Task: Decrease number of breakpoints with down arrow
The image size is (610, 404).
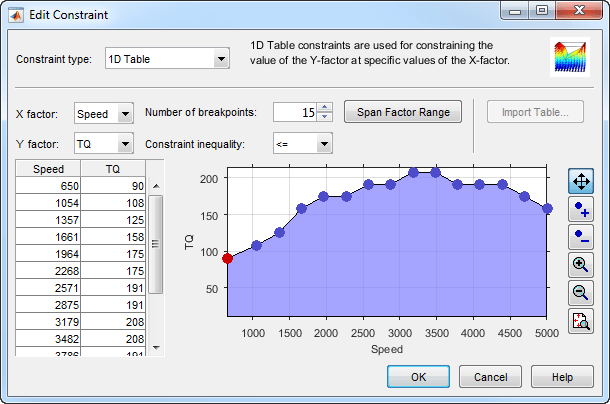Action: point(324,117)
